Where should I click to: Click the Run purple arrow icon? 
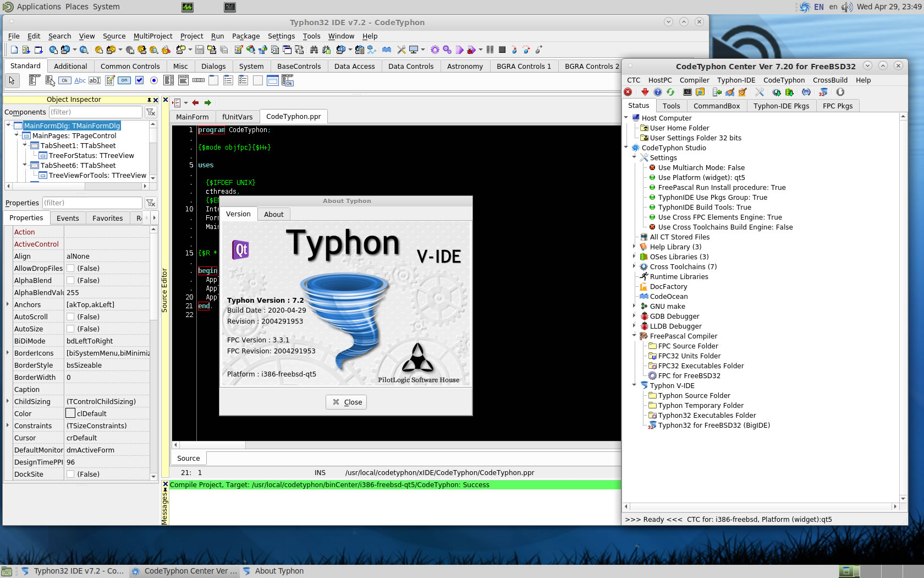tap(460, 50)
